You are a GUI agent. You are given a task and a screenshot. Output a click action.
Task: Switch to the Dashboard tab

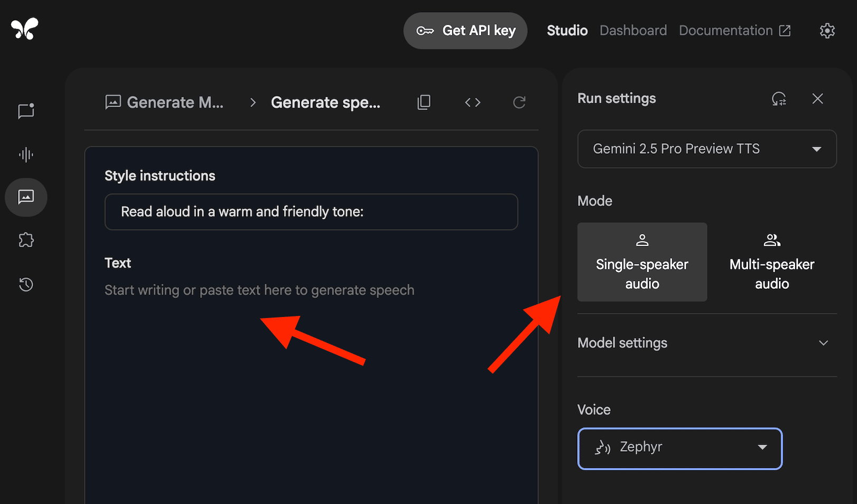(633, 31)
